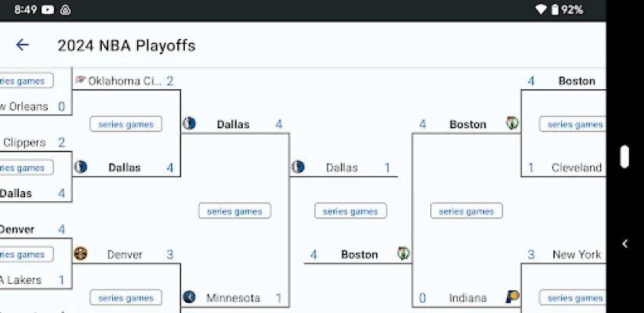Click the Wi-Fi status icon
This screenshot has height=313, width=644.
click(x=541, y=9)
